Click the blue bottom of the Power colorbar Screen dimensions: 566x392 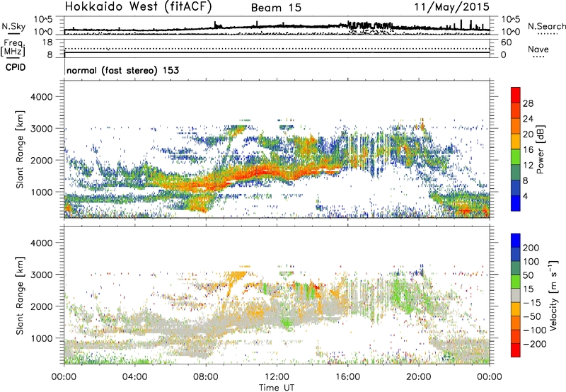[x=516, y=203]
